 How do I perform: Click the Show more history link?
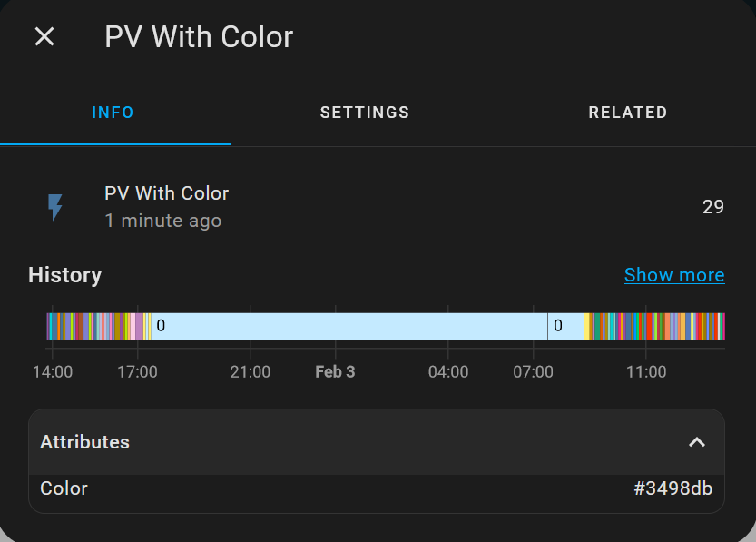pos(674,275)
